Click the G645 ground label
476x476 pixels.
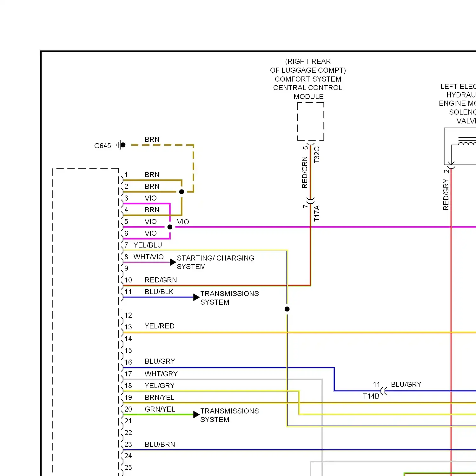click(x=102, y=146)
